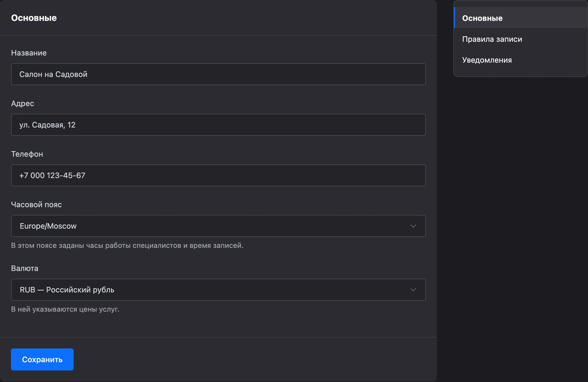Click into the Адрес field ул. Садовая, 12
588x382 pixels.
click(x=218, y=125)
